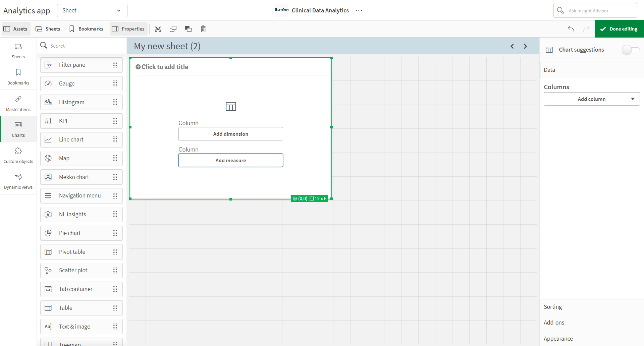Open Custom objects in sidebar
This screenshot has height=346, width=644.
tap(18, 155)
